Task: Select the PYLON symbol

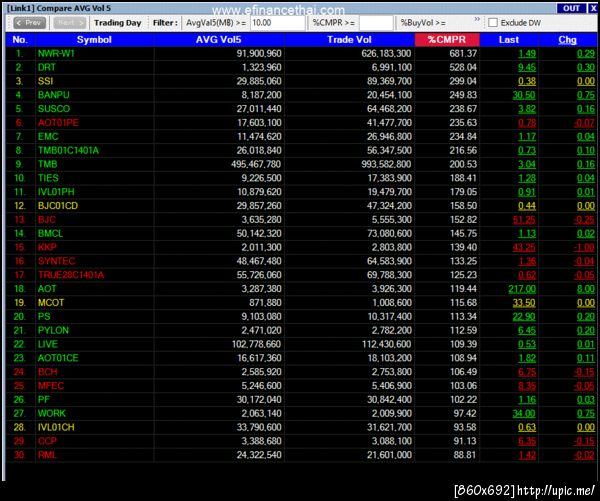Action: pos(53,330)
